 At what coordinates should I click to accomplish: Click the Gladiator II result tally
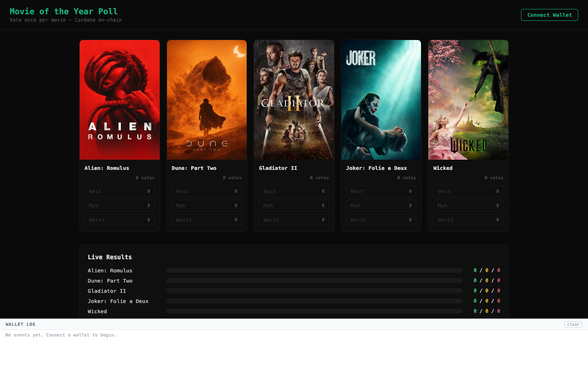[487, 291]
